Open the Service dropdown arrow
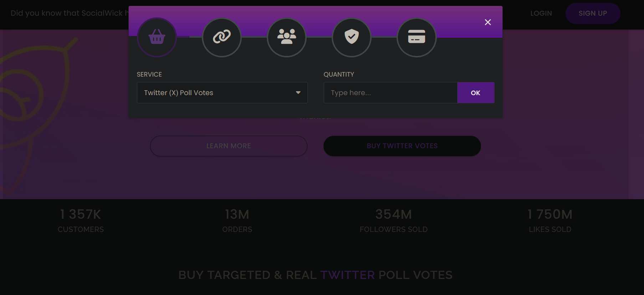The height and width of the screenshot is (295, 644). click(298, 93)
